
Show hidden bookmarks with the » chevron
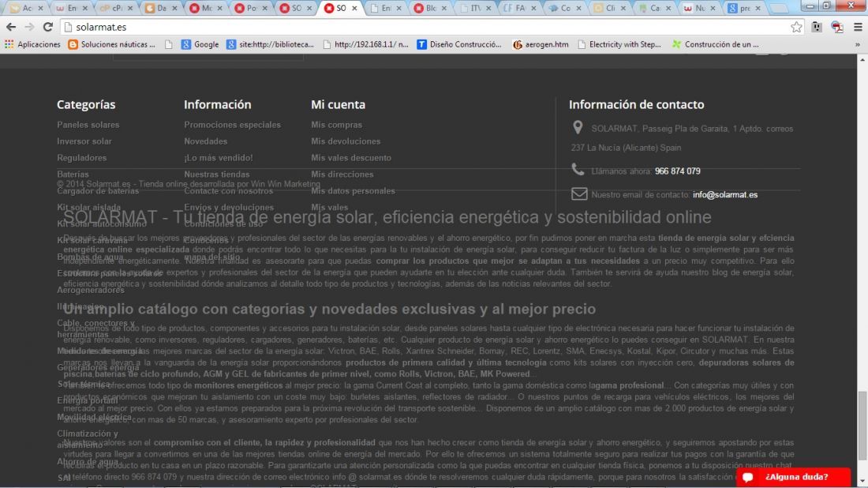tap(858, 44)
